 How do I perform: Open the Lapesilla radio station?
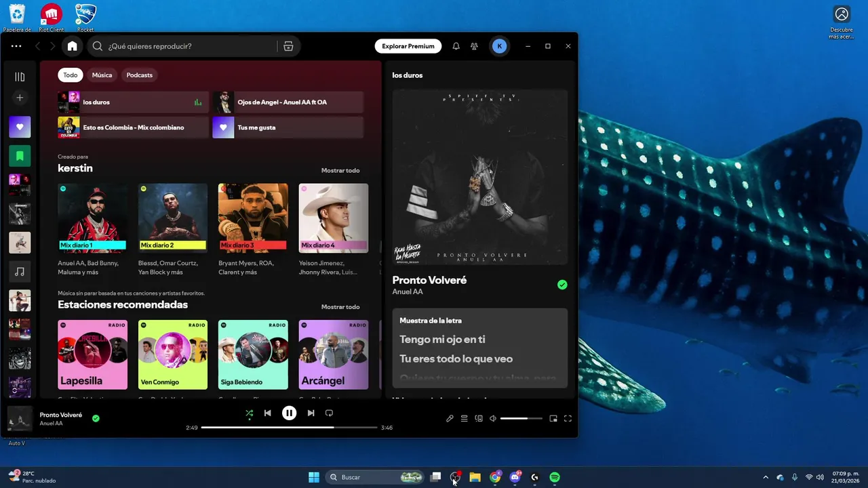[92, 355]
